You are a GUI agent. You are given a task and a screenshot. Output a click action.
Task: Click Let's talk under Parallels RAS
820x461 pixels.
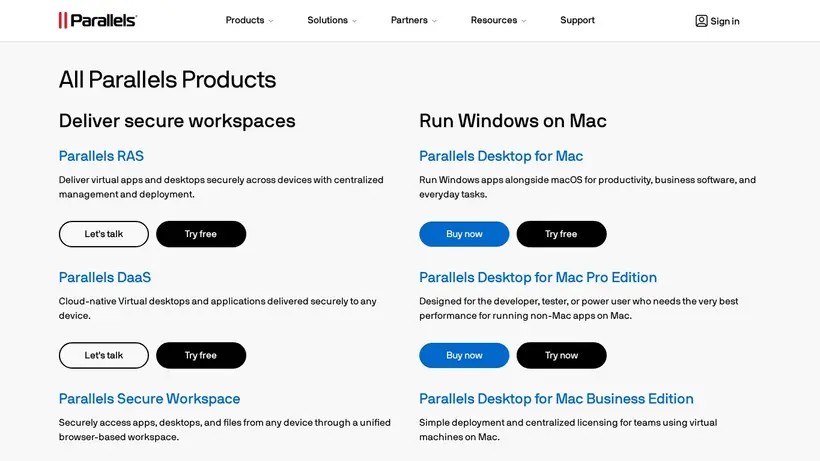(104, 234)
